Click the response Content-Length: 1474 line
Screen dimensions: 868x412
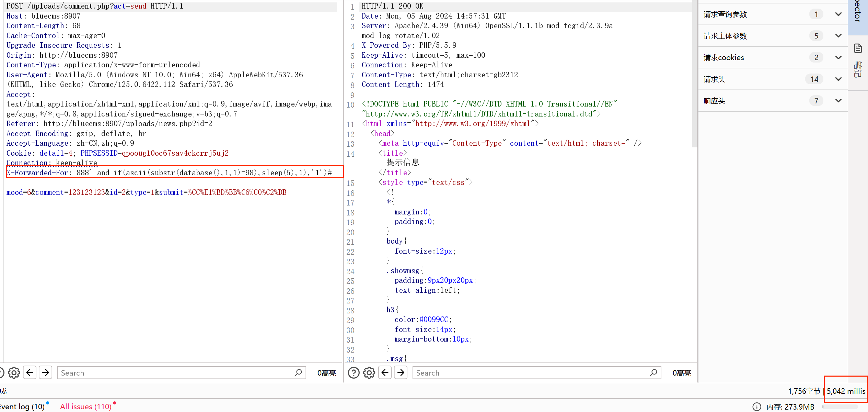coord(403,84)
